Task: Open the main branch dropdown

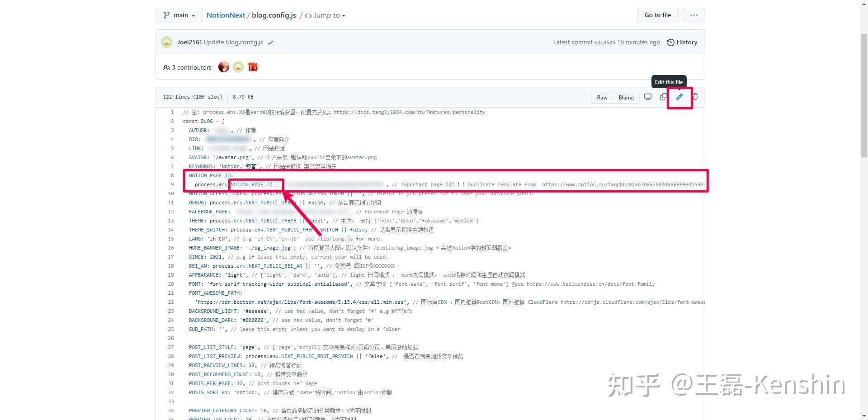Action: 179,15
